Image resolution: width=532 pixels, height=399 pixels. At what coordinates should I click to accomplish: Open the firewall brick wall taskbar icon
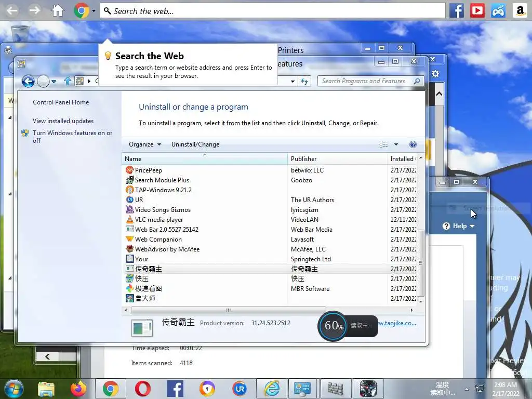tap(335, 389)
